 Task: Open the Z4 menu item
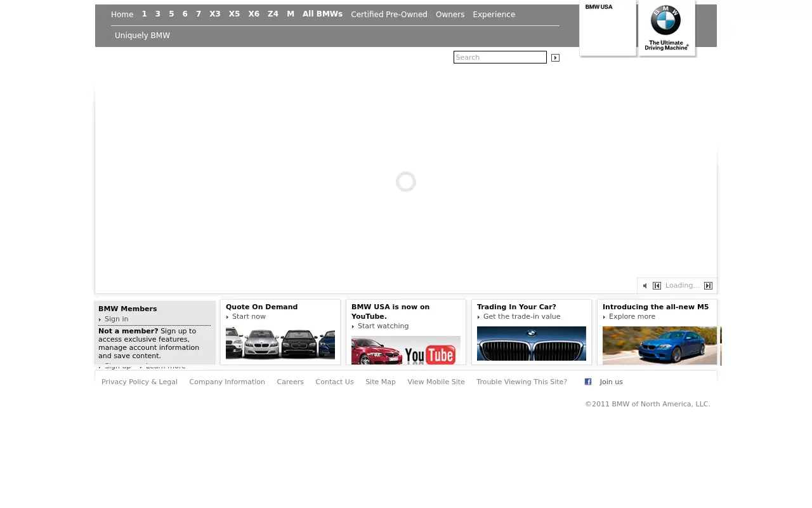click(273, 14)
